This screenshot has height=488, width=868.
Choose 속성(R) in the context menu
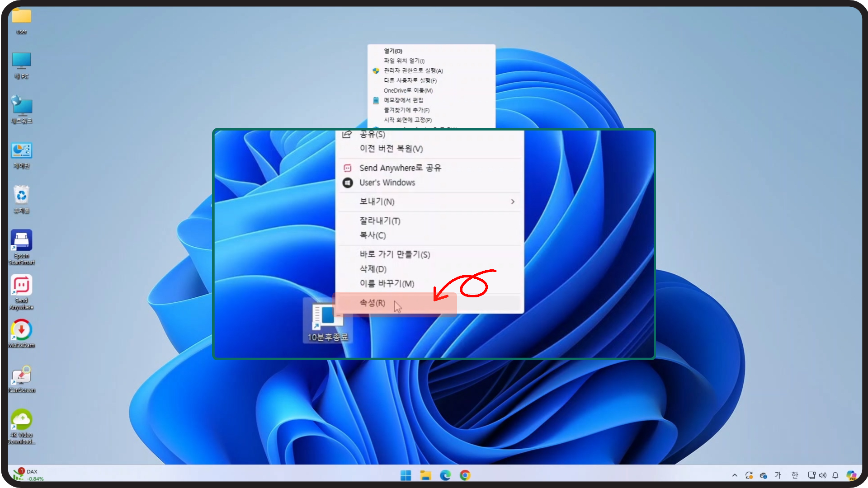pyautogui.click(x=373, y=303)
